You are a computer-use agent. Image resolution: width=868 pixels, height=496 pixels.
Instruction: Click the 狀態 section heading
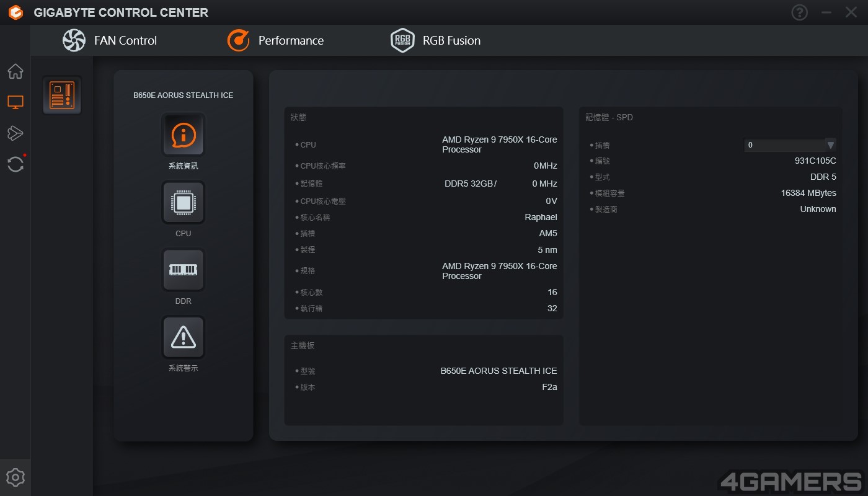pos(298,117)
